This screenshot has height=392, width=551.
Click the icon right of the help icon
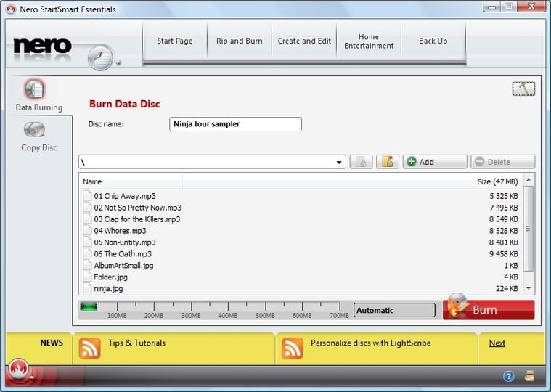(529, 376)
